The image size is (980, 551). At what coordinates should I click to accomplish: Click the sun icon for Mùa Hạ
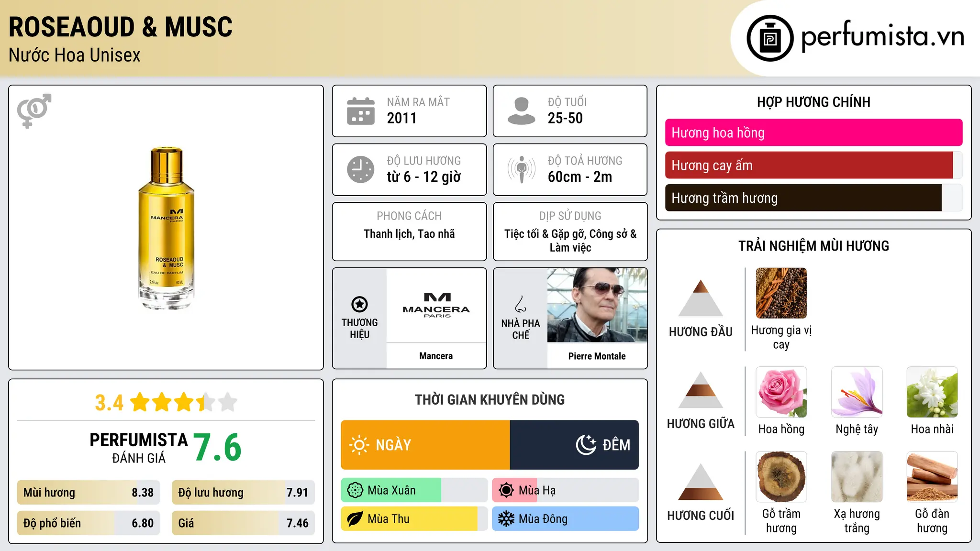506,490
